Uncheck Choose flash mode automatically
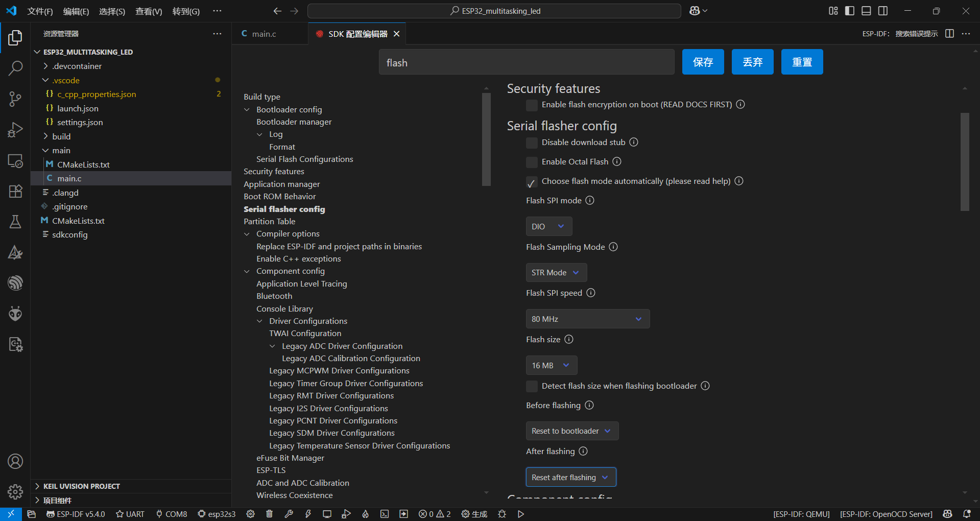 coord(532,182)
